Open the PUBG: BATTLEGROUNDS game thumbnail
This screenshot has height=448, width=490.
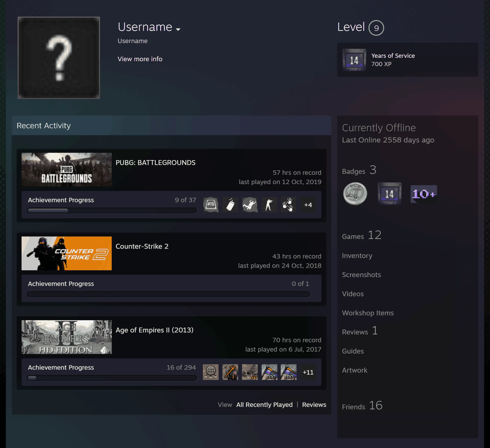[67, 170]
